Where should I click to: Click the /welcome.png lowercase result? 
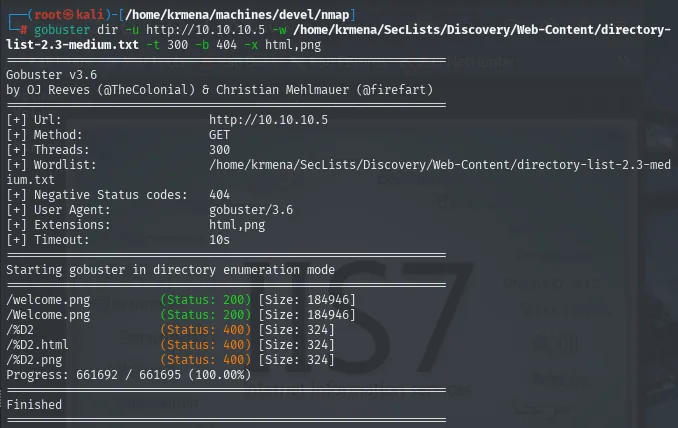(x=48, y=300)
